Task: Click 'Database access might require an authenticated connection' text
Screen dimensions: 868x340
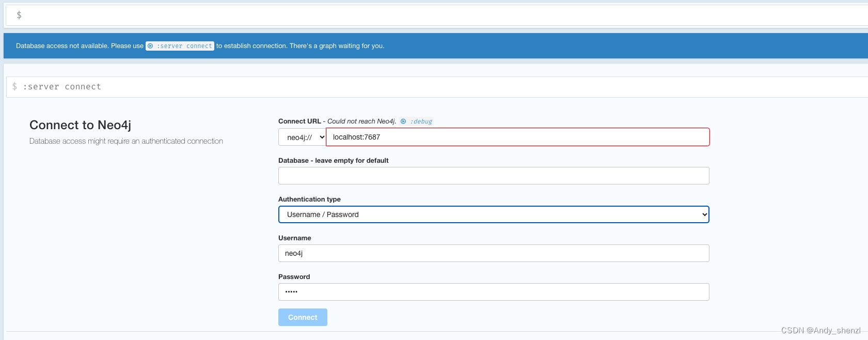Action: (x=127, y=141)
